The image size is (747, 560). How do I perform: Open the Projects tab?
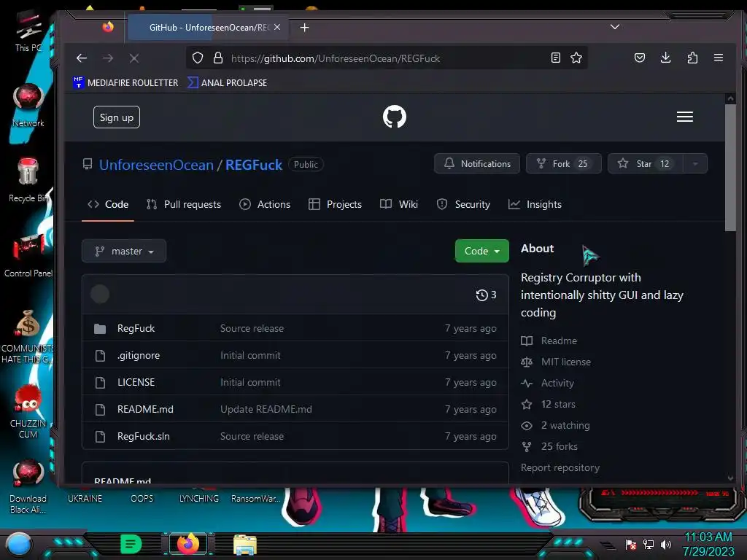pyautogui.click(x=336, y=204)
